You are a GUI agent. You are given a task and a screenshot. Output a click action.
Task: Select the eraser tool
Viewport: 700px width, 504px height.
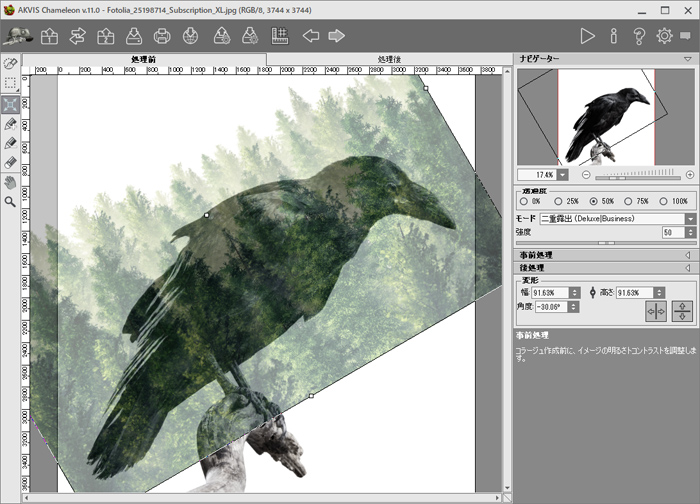[11, 162]
